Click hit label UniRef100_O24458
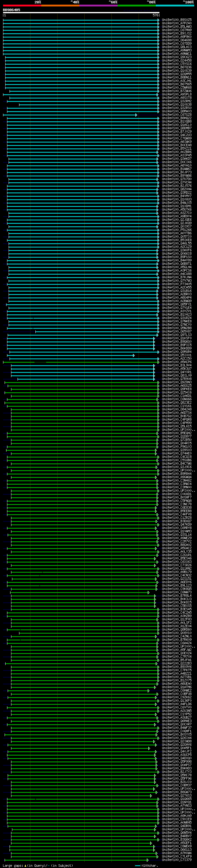This screenshot has width=197, height=868. [177, 60]
